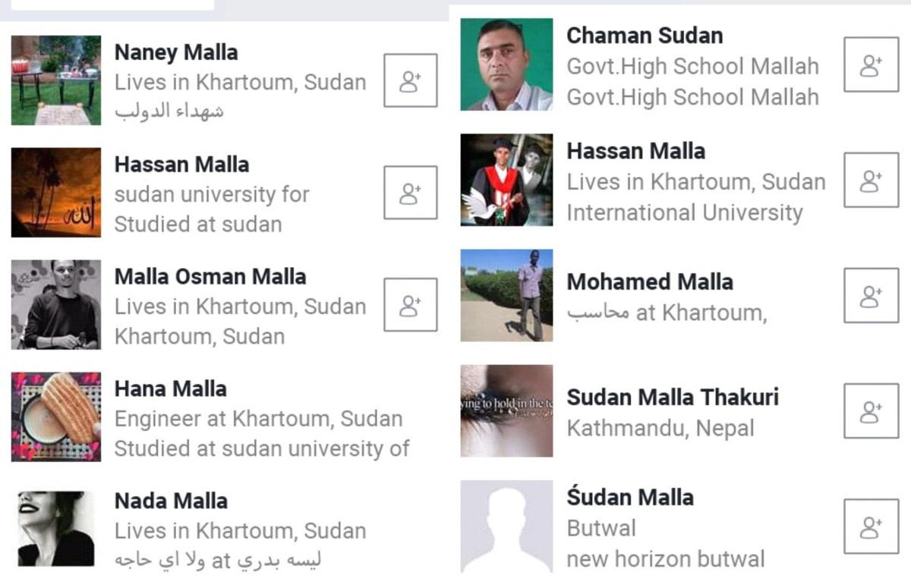The image size is (911, 588).
Task: View Chaman Sudan's profile picture
Action: (x=506, y=65)
